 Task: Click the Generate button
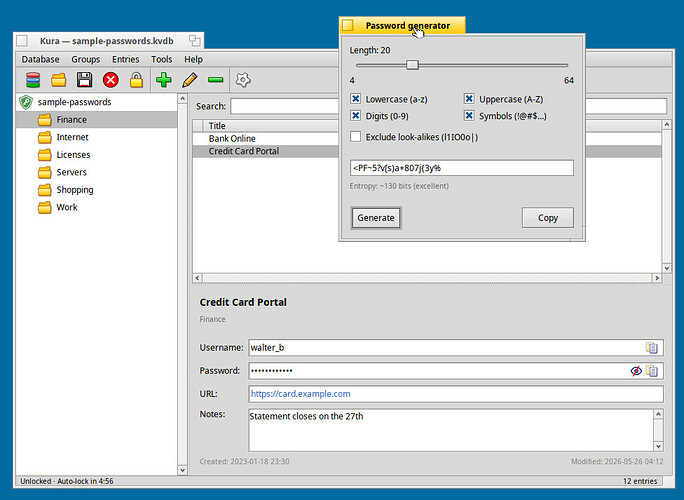[376, 218]
